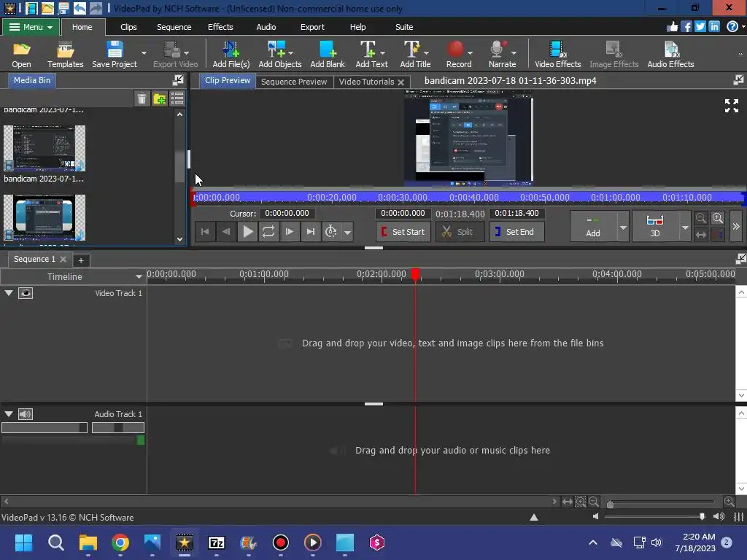Open Windows Start menu
Screen dimensions: 747x560
[23, 542]
